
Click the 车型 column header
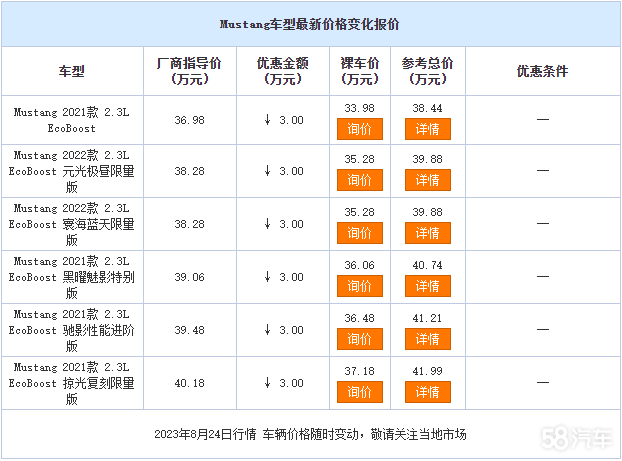pyautogui.click(x=72, y=71)
